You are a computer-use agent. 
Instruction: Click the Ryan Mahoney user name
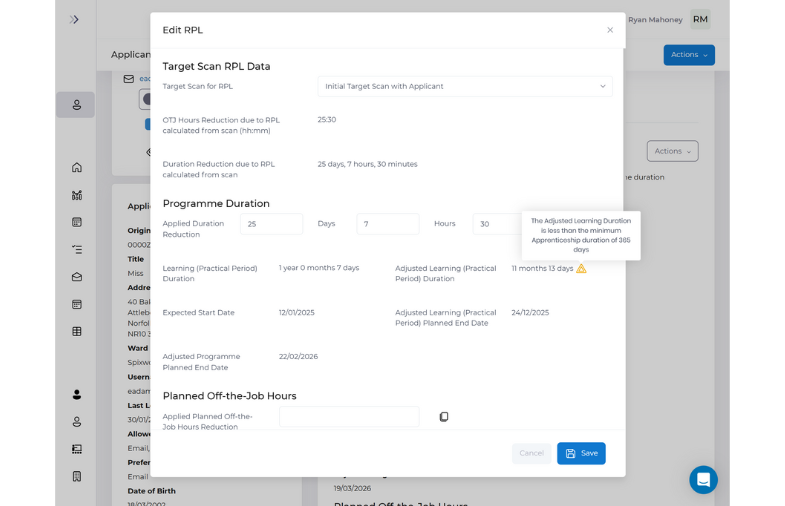coord(655,20)
